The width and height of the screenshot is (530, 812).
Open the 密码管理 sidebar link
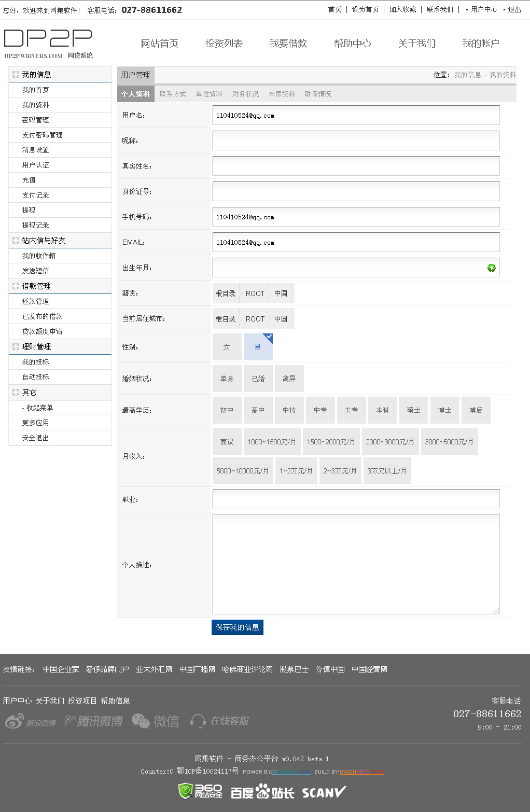tap(35, 120)
